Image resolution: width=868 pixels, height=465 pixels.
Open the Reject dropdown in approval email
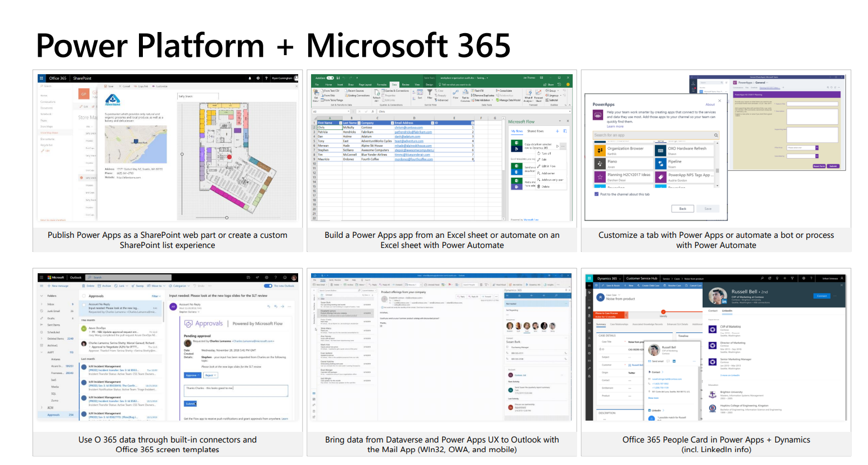click(x=210, y=375)
